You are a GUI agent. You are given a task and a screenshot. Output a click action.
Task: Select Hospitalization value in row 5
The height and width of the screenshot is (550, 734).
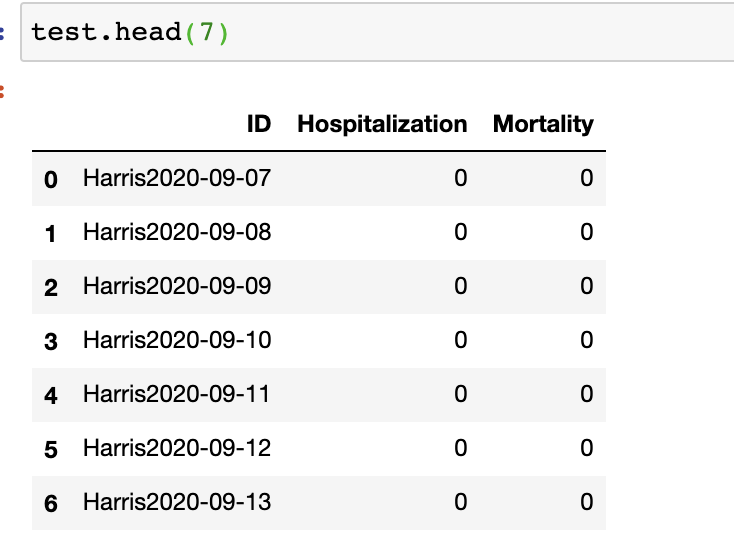click(x=460, y=448)
